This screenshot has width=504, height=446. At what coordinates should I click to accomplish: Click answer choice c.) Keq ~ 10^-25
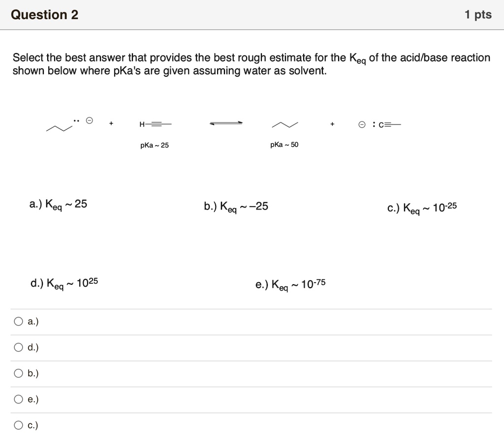click(422, 207)
